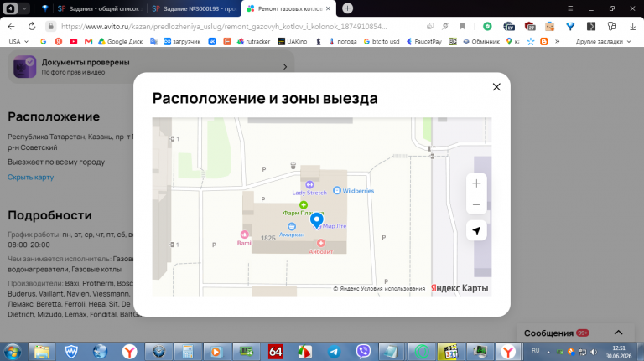Click the avito.ru address bar
This screenshot has width=644, height=361.
pos(224,26)
